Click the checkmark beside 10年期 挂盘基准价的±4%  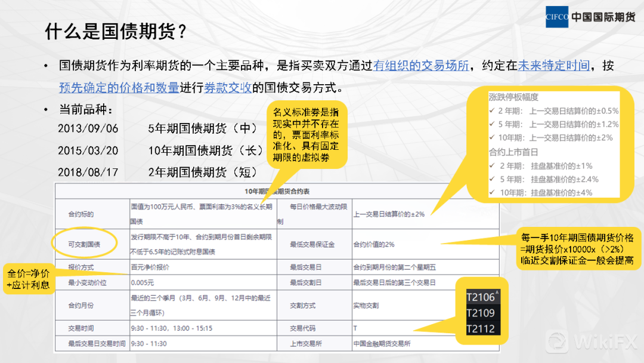(x=491, y=192)
